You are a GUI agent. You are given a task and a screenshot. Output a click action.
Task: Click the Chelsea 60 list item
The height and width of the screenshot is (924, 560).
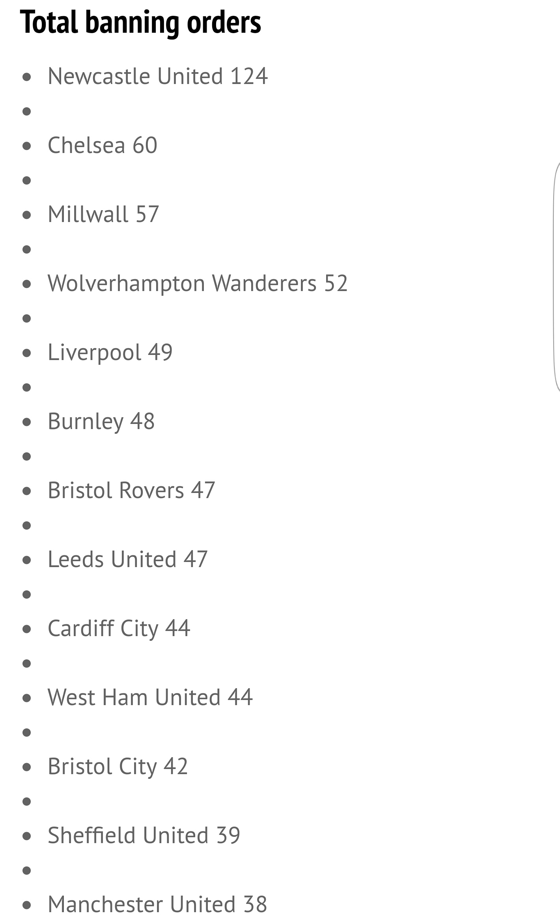[x=103, y=145]
